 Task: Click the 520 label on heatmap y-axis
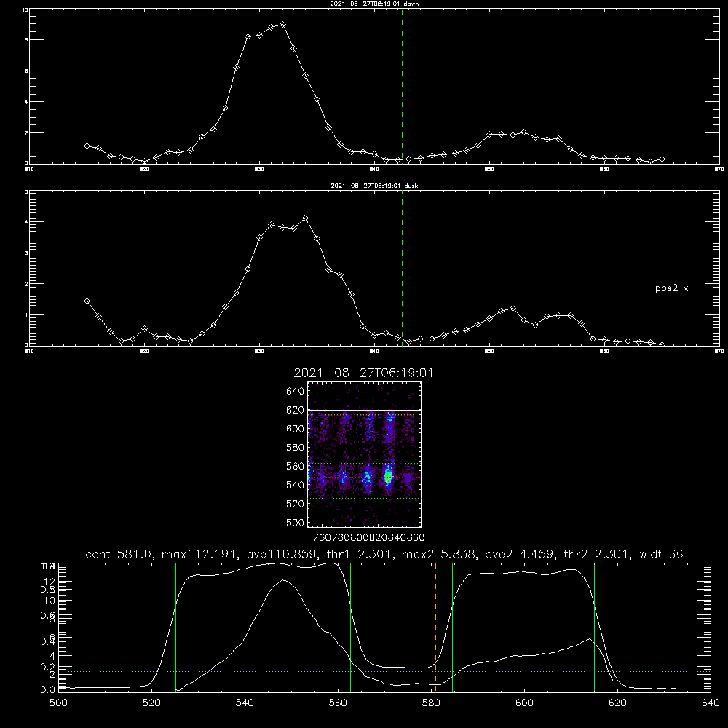(x=296, y=504)
